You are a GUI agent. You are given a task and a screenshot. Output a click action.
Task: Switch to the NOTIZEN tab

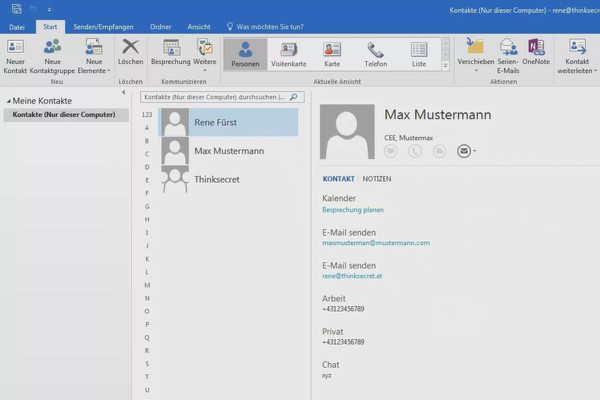[x=377, y=179]
